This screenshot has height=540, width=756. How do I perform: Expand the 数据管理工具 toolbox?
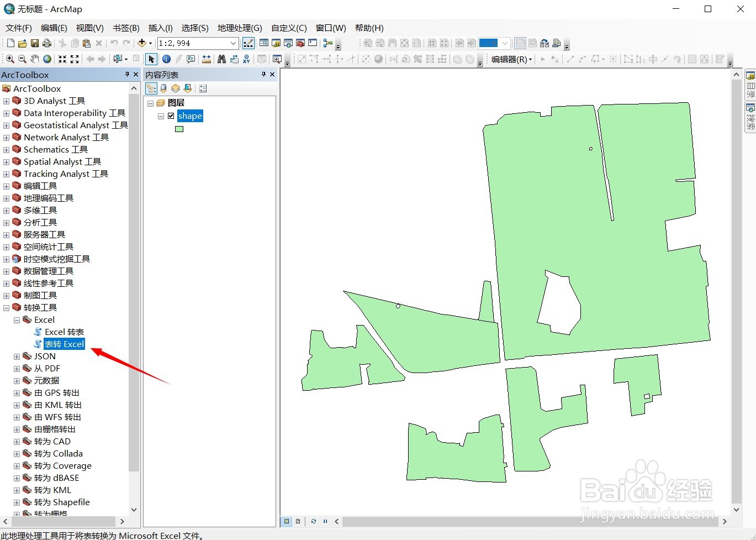pos(7,271)
